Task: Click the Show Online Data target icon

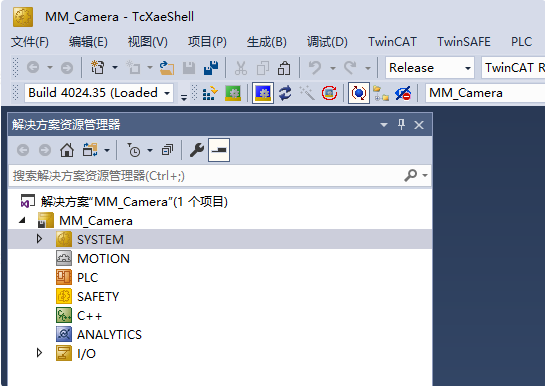Action: pos(359,93)
